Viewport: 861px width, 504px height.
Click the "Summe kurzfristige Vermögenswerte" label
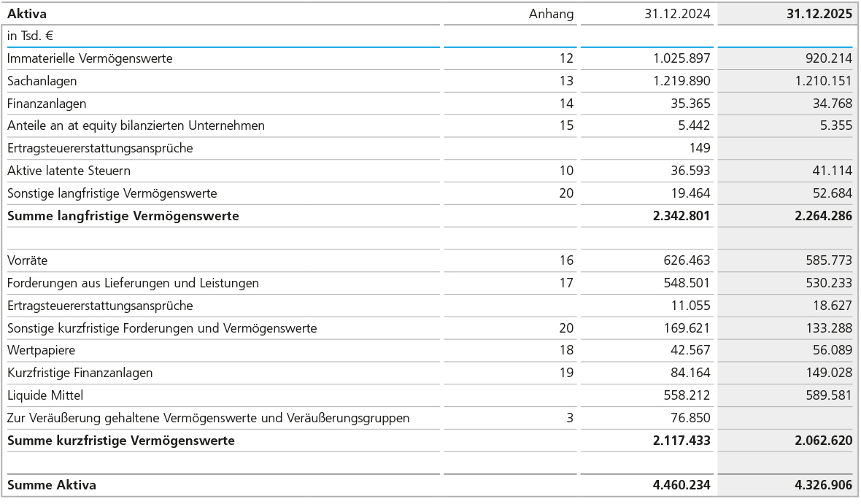[x=120, y=441]
